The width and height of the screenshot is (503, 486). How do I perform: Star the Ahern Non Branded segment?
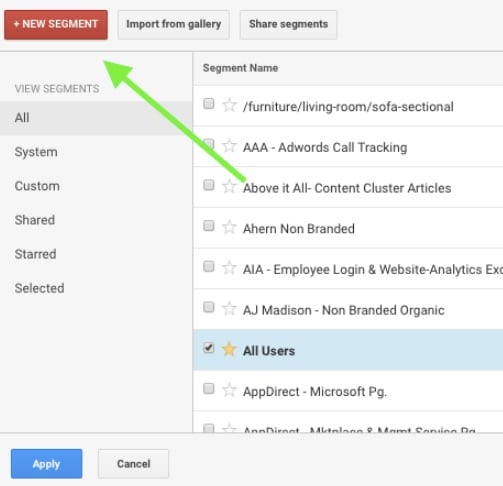coord(229,227)
